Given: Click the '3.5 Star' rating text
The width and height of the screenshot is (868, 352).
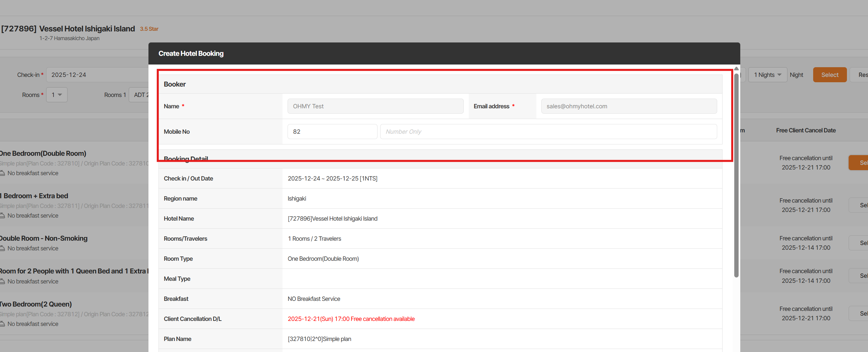Looking at the screenshot, I should tap(149, 29).
